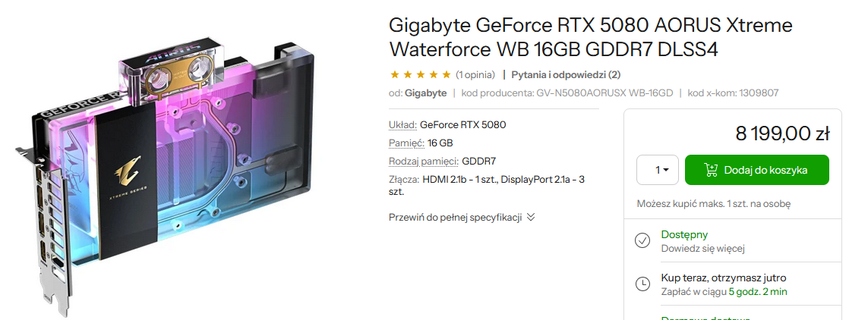868x320 pixels.
Task: Open the quantity dropdown showing 1
Action: tap(657, 170)
